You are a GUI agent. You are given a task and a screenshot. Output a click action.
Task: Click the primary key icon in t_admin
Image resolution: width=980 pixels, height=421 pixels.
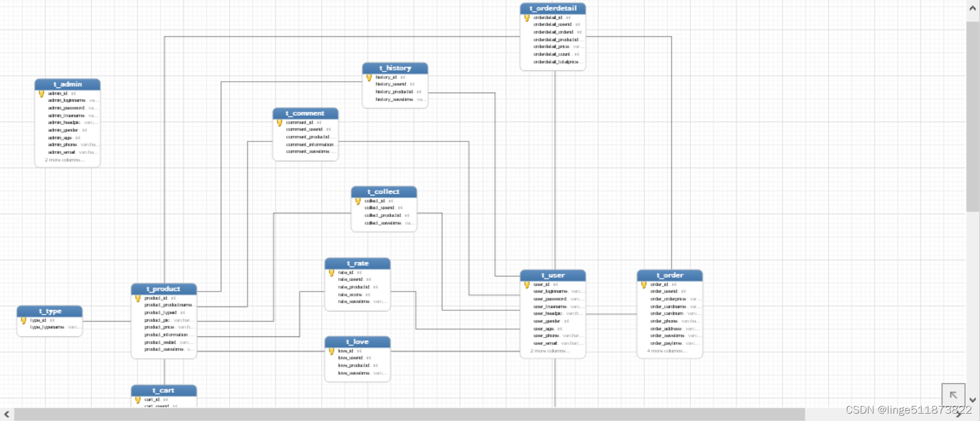(41, 94)
